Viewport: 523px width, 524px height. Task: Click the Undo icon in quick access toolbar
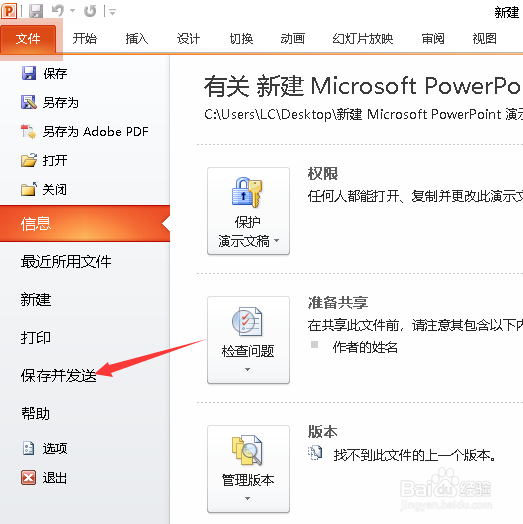(58, 11)
